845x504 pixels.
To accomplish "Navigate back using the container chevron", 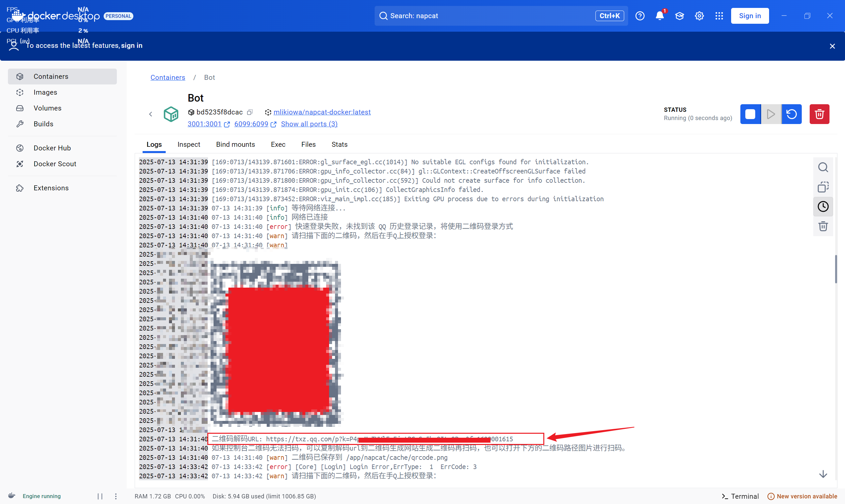I will (x=151, y=114).
